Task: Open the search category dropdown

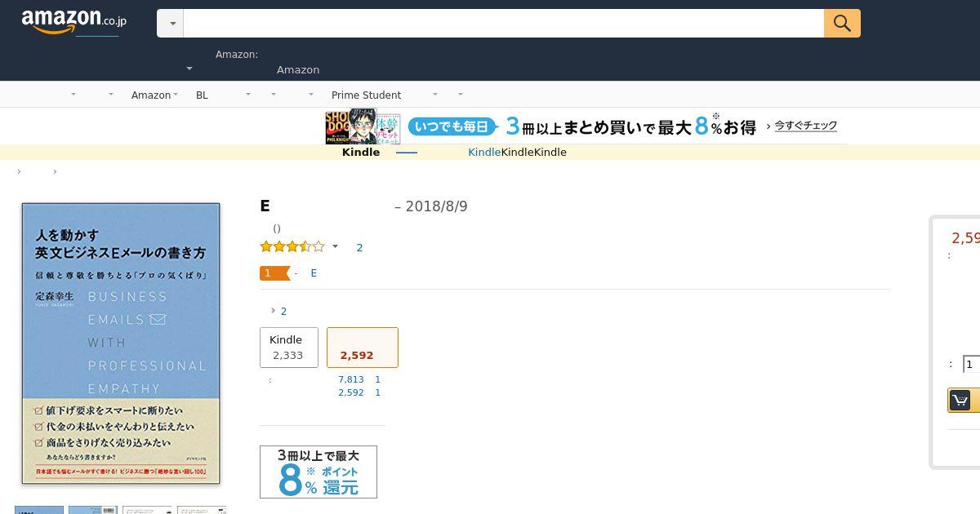Action: click(x=171, y=24)
